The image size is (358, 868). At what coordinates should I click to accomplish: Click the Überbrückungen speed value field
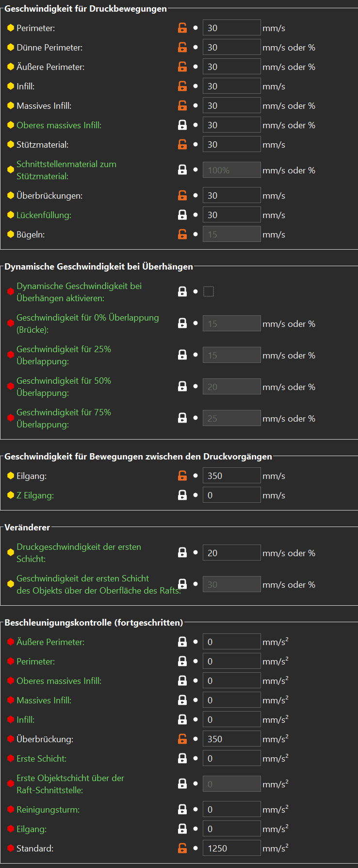coord(231,196)
